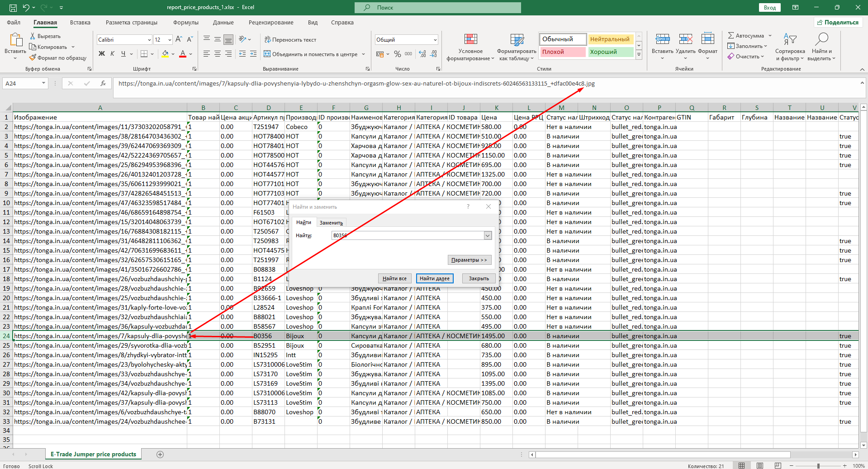Screen dimensions: 868x469
Task: Apply the Плохой cell style
Action: [x=562, y=52]
